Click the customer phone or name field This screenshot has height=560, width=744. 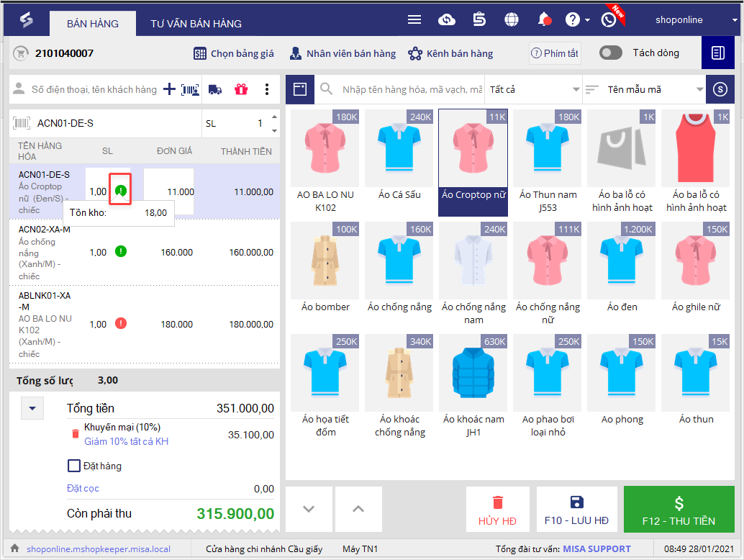click(94, 89)
